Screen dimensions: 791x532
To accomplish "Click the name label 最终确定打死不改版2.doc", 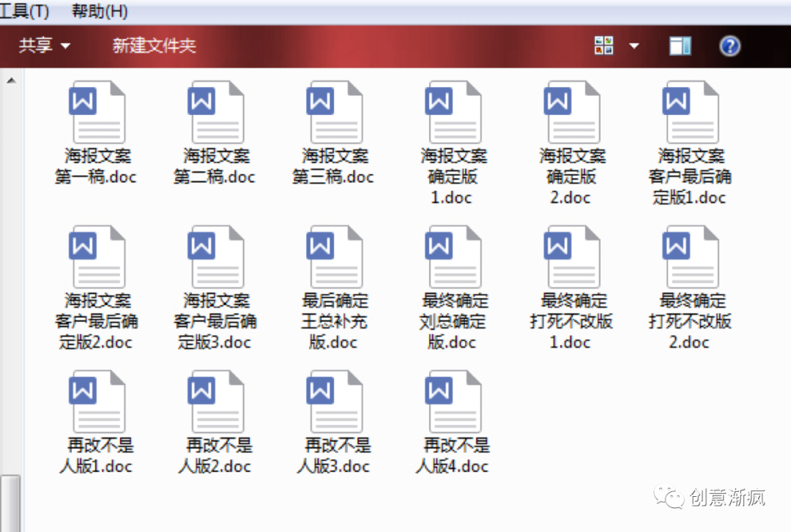I will pos(690,321).
